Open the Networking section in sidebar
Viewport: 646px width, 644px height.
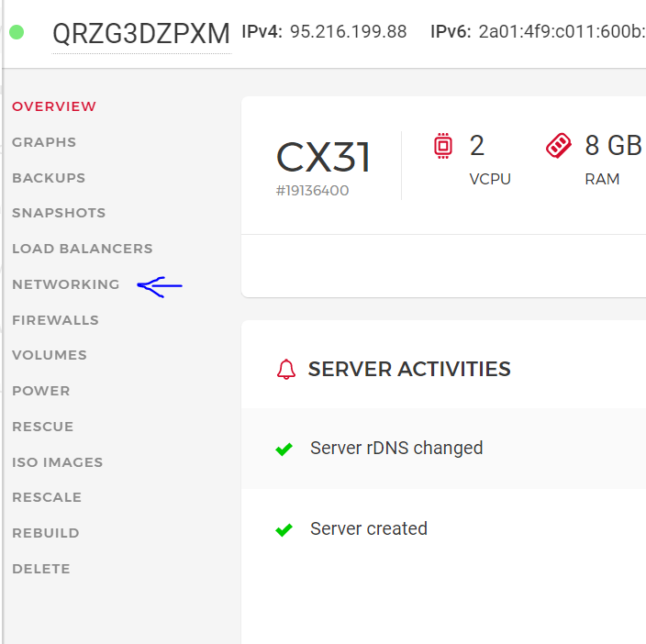[66, 284]
